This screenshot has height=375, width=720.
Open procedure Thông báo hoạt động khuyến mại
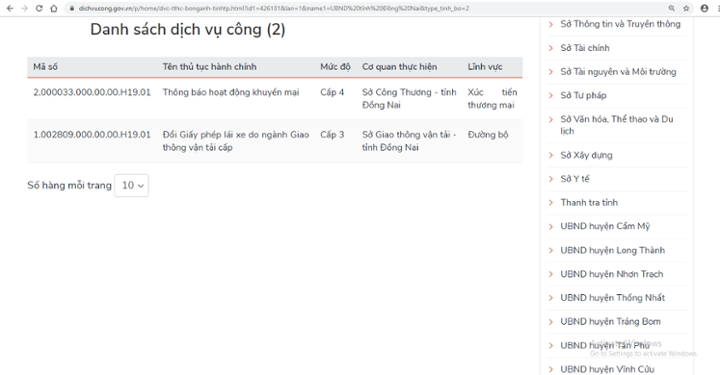click(x=231, y=92)
